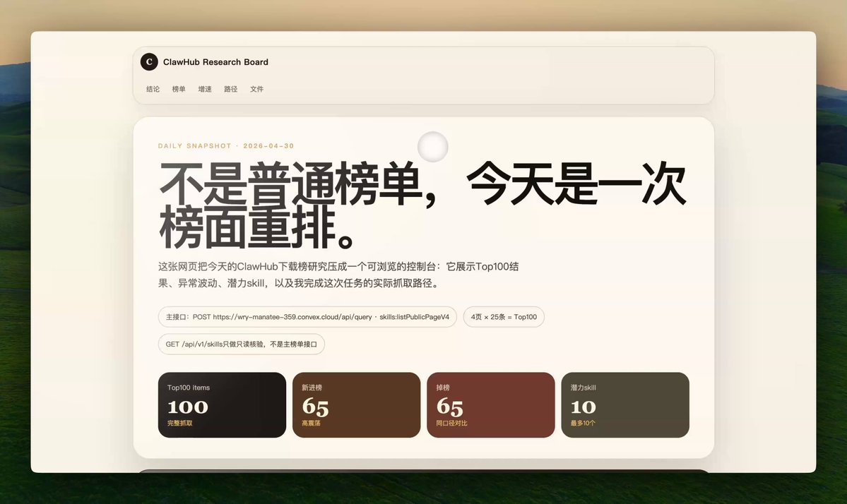Click the 最多10个 caption

pyautogui.click(x=583, y=423)
